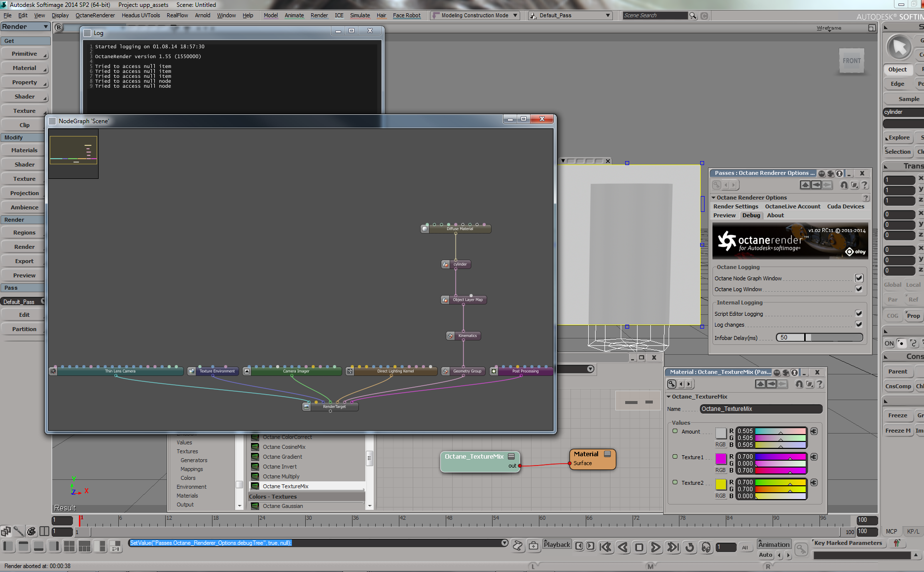Viewport: 924px width, 572px height.
Task: Open the script command history dropdown
Action: pyautogui.click(x=504, y=543)
